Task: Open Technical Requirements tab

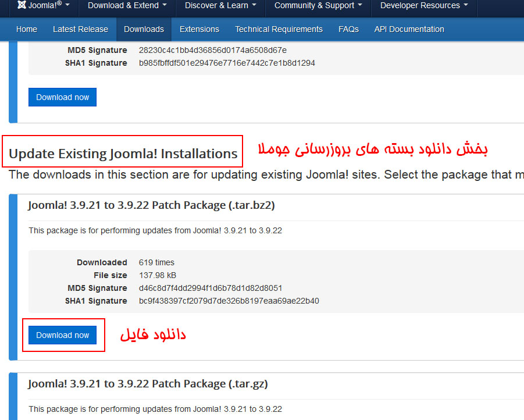Action: click(x=279, y=30)
